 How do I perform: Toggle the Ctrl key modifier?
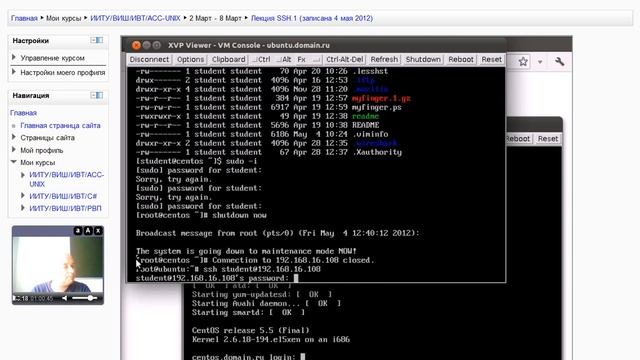click(x=262, y=60)
